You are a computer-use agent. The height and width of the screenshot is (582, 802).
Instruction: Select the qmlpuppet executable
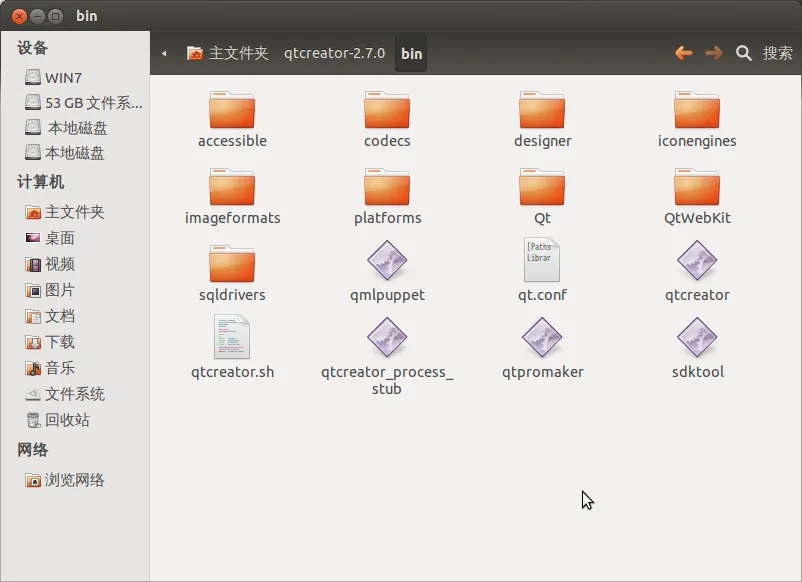click(x=387, y=262)
